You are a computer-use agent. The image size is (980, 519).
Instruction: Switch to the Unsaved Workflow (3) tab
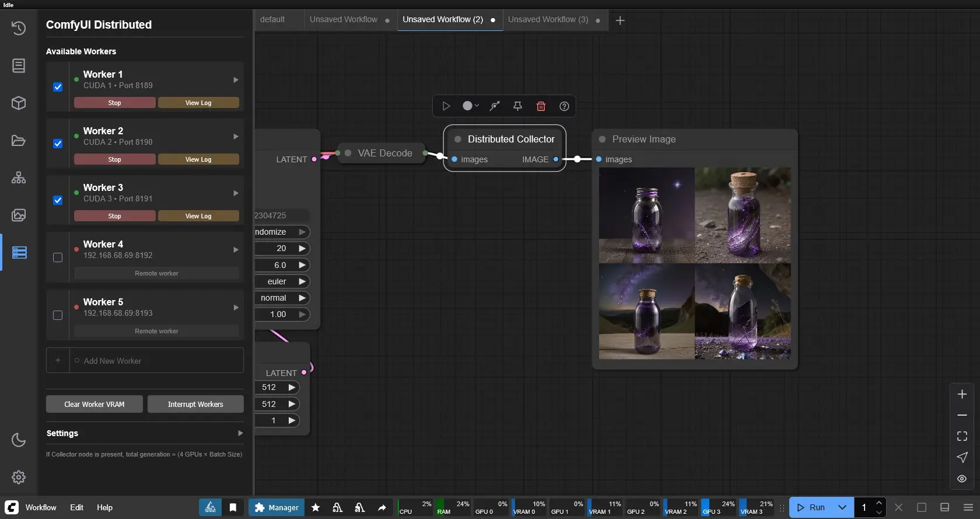coord(548,20)
